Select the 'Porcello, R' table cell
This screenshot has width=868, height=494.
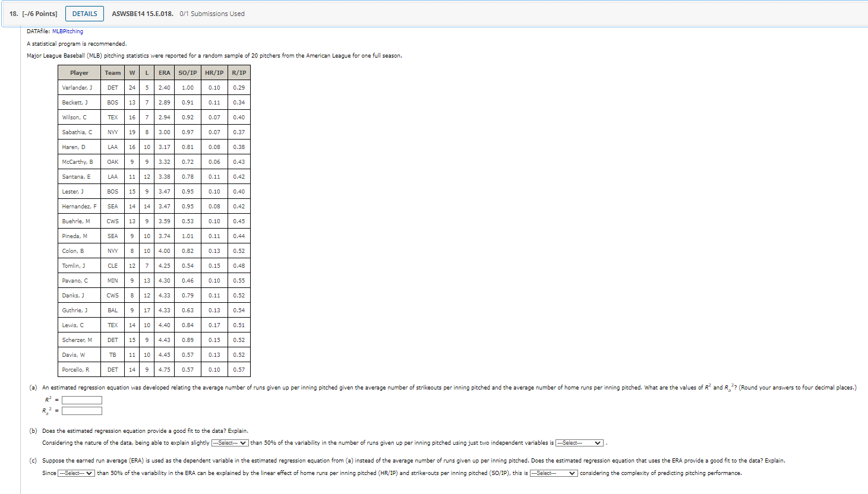(x=79, y=369)
